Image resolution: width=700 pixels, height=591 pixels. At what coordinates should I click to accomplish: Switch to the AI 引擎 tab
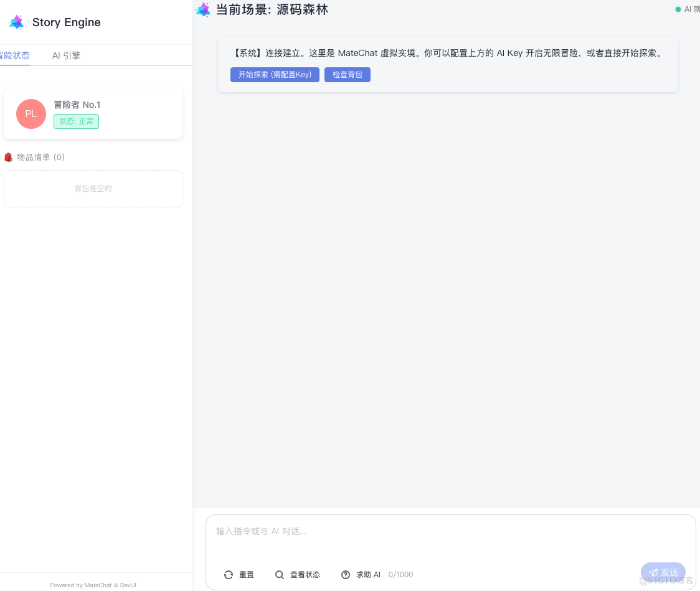66,55
